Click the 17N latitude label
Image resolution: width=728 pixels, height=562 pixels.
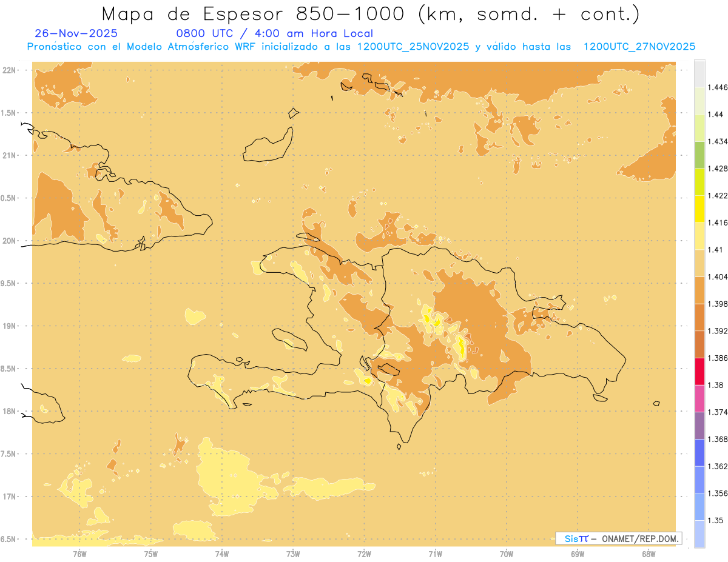(10, 497)
